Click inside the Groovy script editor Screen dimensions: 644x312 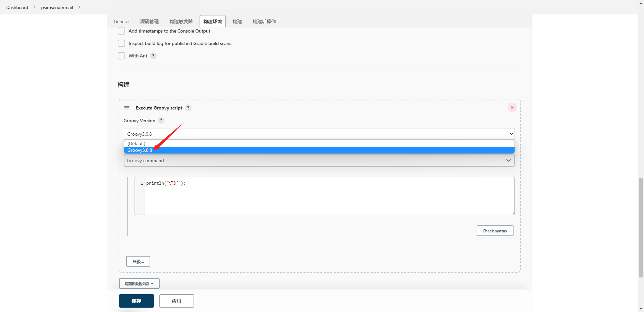(329, 196)
